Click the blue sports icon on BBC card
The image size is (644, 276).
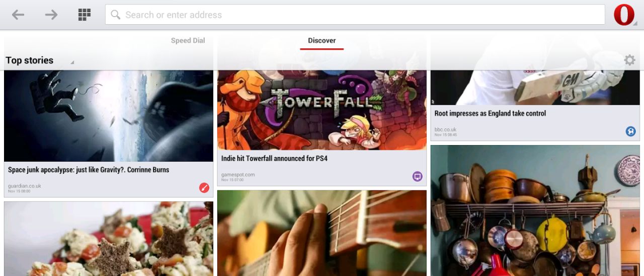tap(630, 131)
